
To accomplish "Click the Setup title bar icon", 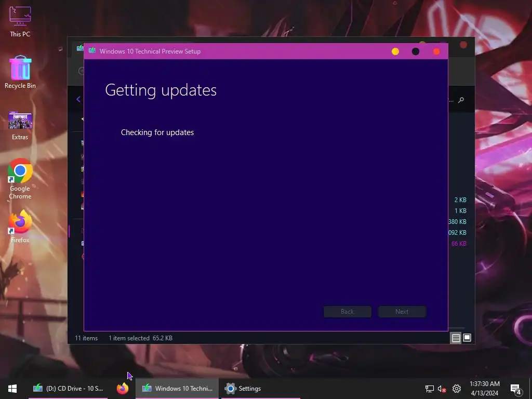I will [x=92, y=51].
